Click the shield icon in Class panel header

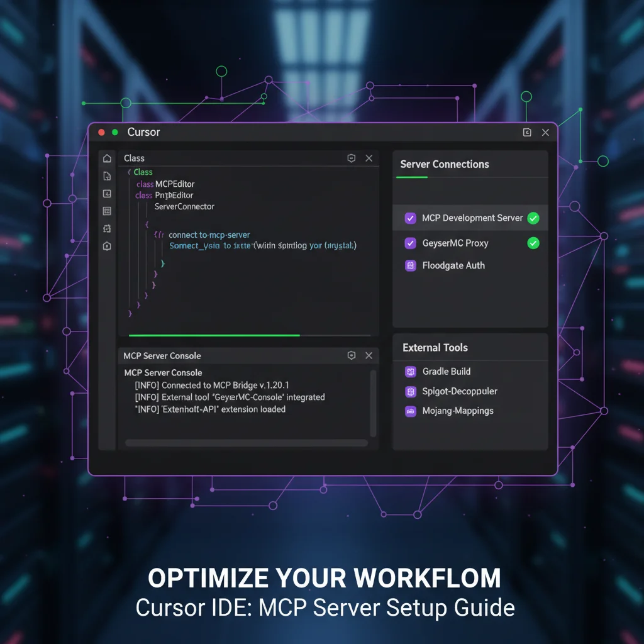pyautogui.click(x=352, y=158)
